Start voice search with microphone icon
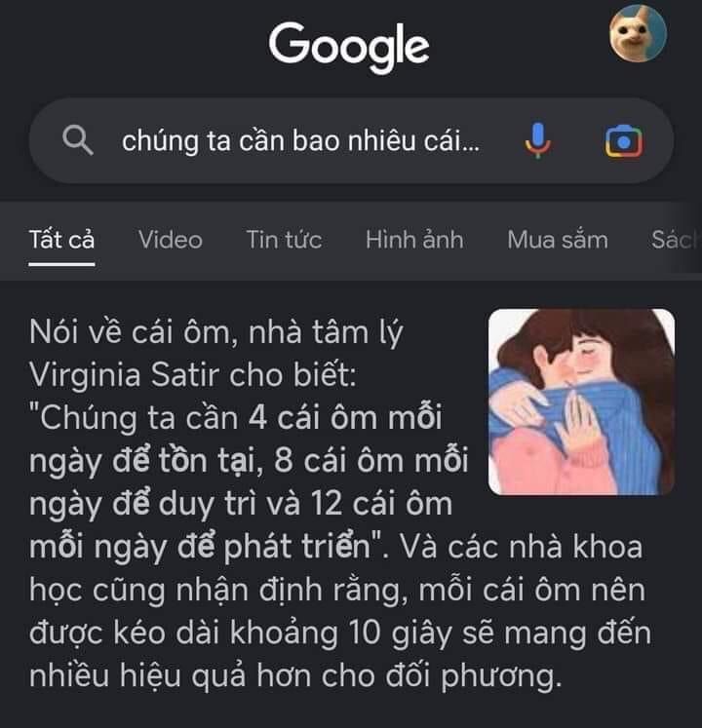Screen dimensions: 702x728 pos(538,140)
